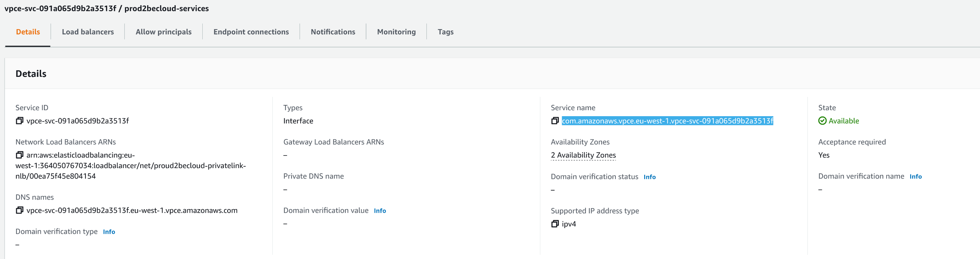Image resolution: width=980 pixels, height=259 pixels.
Task: Open Info for Domain verification value
Action: (x=379, y=211)
